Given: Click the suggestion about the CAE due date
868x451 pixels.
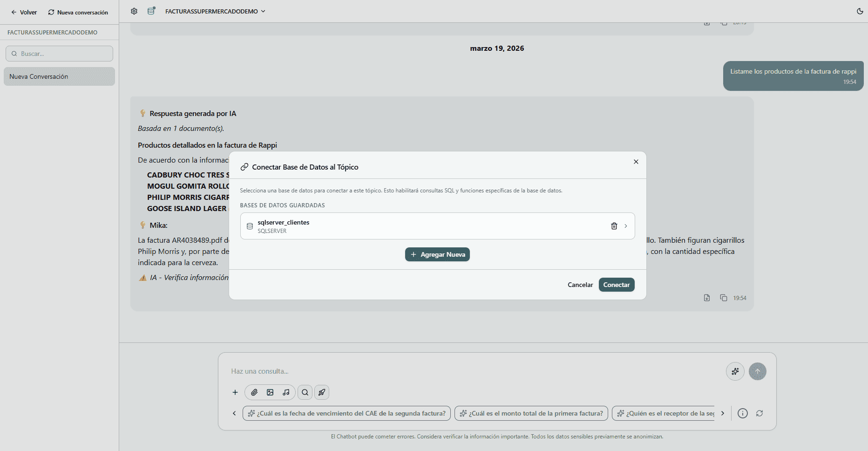Looking at the screenshot, I should pyautogui.click(x=346, y=413).
